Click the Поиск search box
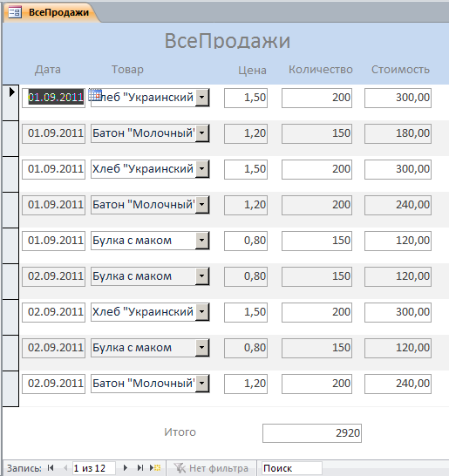The height and width of the screenshot is (476, 449). point(292,468)
